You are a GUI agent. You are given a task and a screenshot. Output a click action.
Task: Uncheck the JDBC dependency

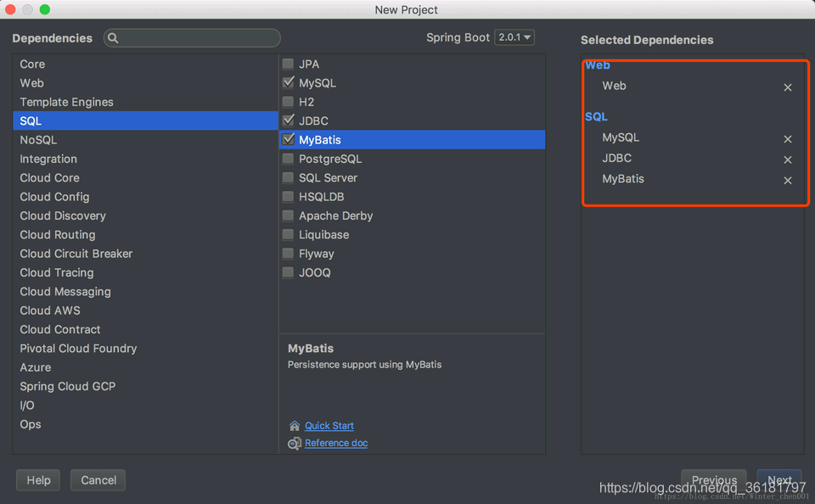(288, 120)
